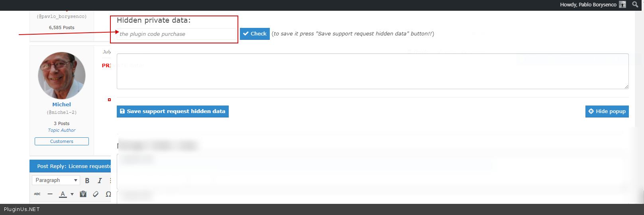Open the admin bar search icon
644x215 pixels.
[635, 4]
